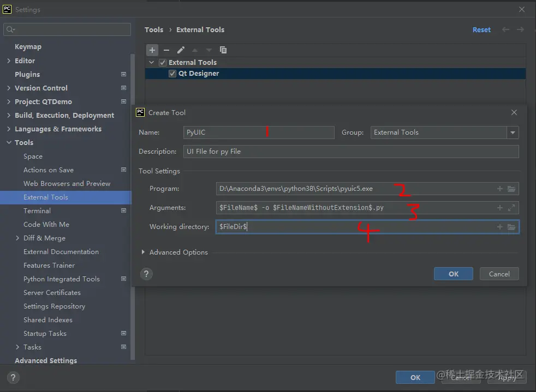Click the insert macro plus in Working directory field
This screenshot has height=392, width=536.
(500, 227)
